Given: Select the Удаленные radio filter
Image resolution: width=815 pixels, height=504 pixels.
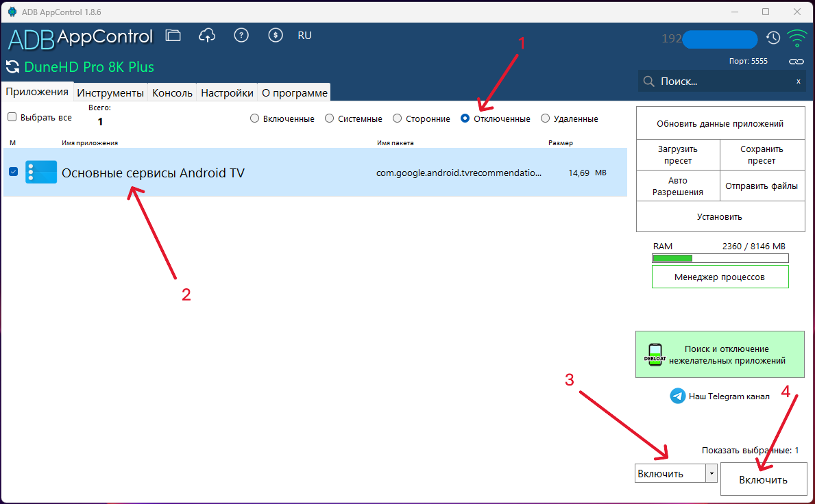Looking at the screenshot, I should coord(545,118).
